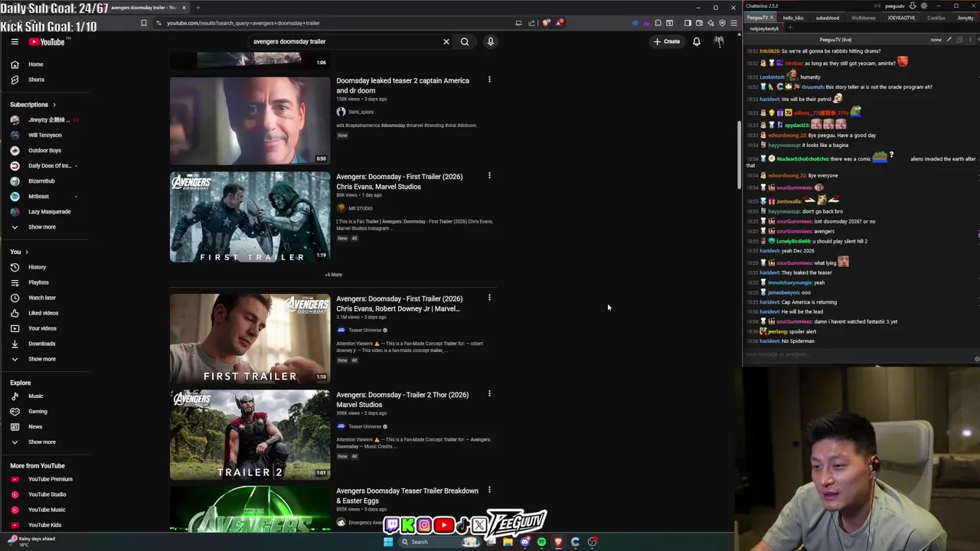This screenshot has height=551, width=980.
Task: Open the MrBeast subscription channel
Action: (x=38, y=197)
